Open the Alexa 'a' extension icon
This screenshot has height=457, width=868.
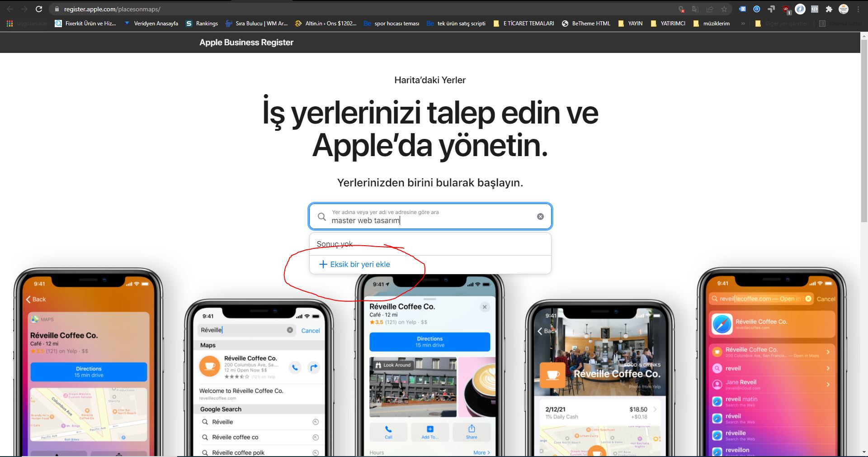click(757, 9)
